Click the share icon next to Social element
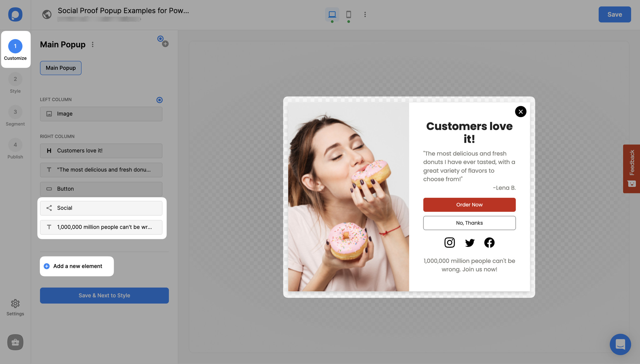 (49, 207)
